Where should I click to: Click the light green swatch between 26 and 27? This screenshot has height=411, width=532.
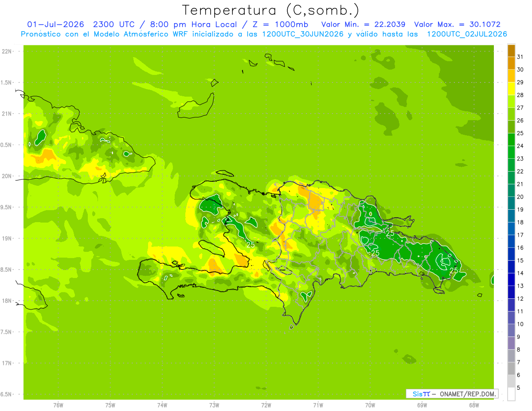[x=511, y=114]
